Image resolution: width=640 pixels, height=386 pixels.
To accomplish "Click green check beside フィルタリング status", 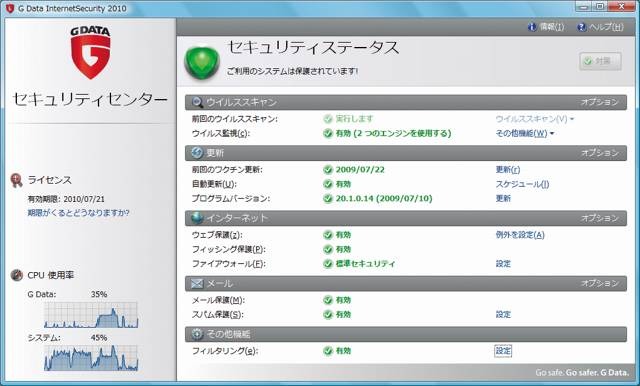I will tap(328, 351).
